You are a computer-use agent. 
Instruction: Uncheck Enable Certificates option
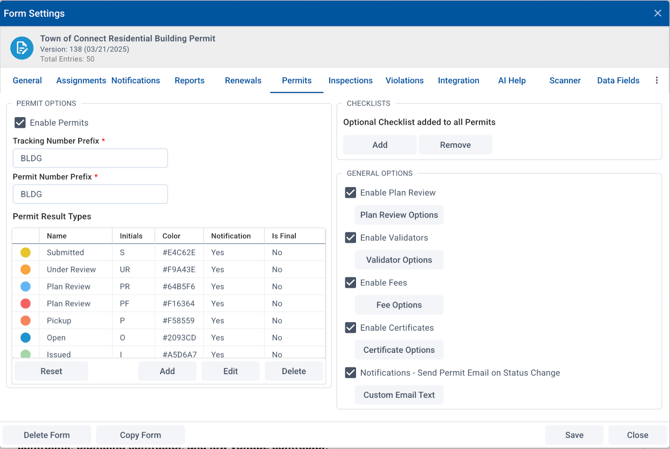[350, 328]
